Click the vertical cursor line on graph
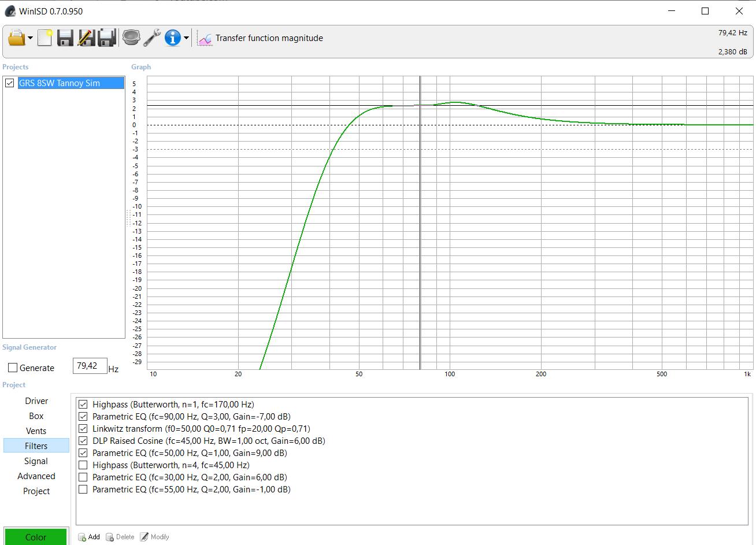This screenshot has width=756, height=545. pyautogui.click(x=420, y=223)
